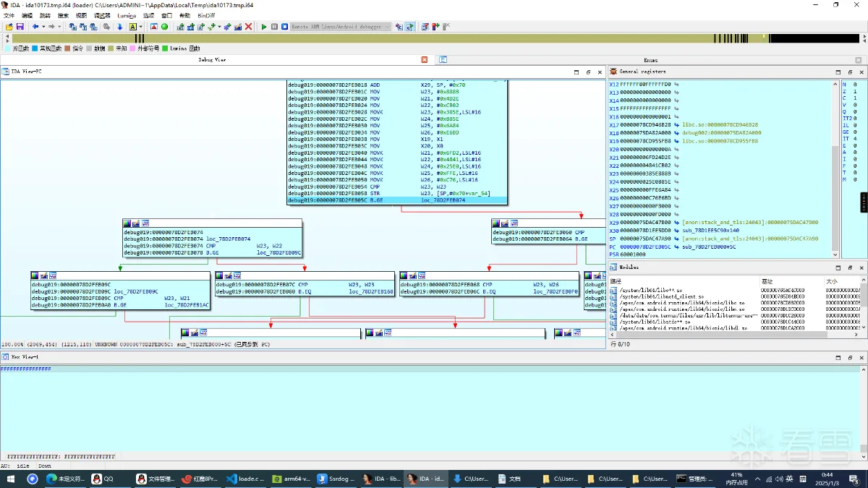The image size is (868, 488).
Task: Click the red X toolbar icon
Action: pos(248,26)
